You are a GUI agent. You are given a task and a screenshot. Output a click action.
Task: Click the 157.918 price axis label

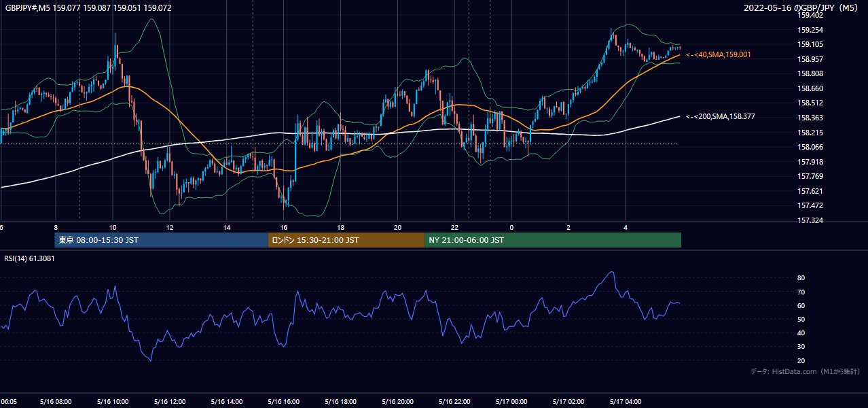pyautogui.click(x=810, y=162)
